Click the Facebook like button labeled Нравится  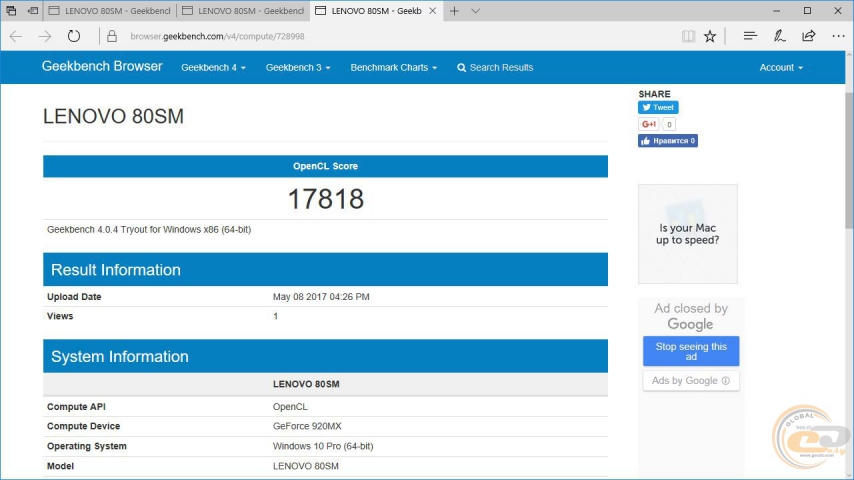click(x=668, y=141)
